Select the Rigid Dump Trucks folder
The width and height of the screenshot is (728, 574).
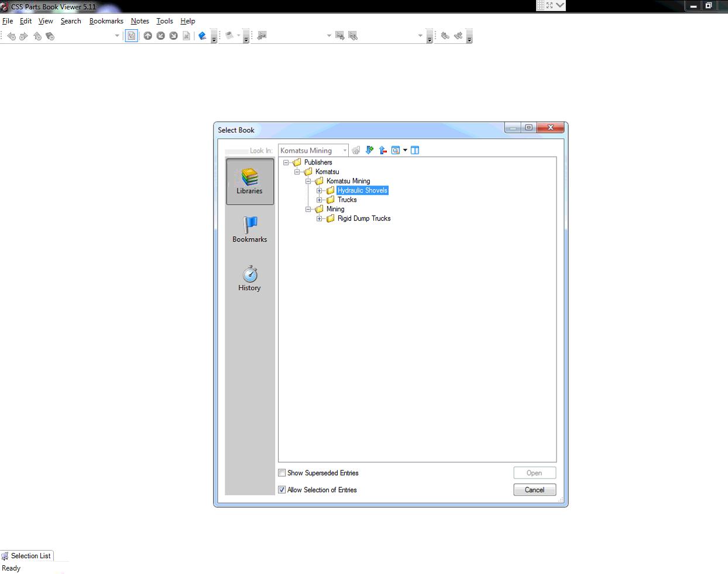point(363,218)
